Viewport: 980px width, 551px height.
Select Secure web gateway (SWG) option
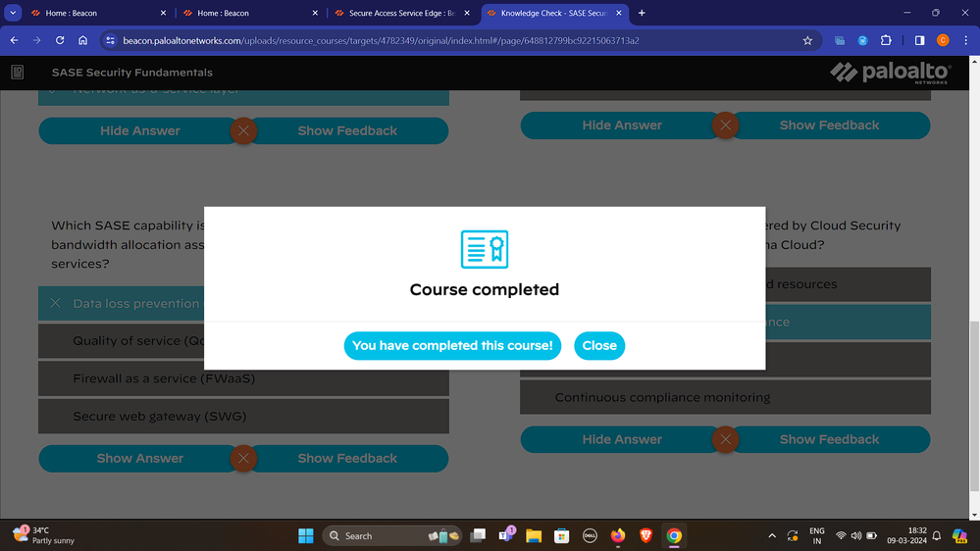243,416
